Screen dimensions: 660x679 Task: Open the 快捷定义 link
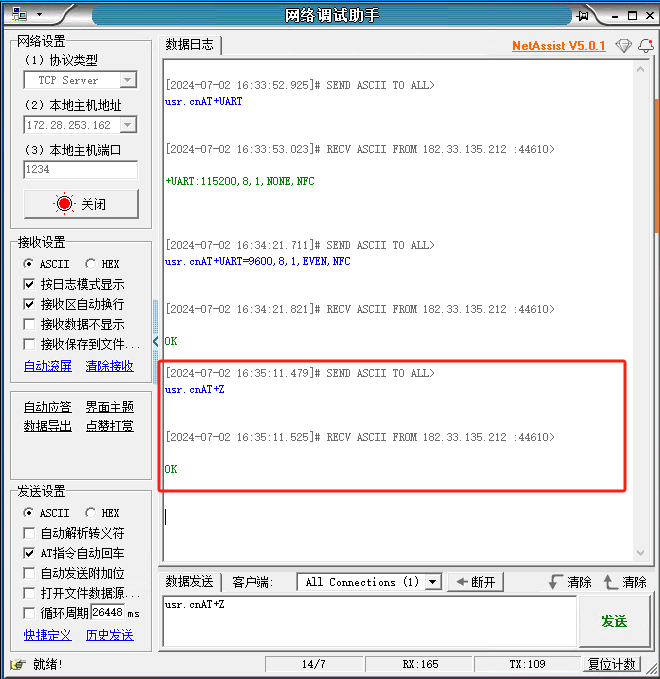tap(48, 635)
